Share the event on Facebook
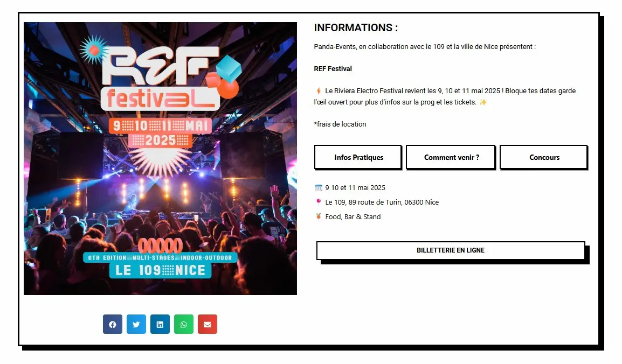Image resolution: width=622 pixels, height=364 pixels. tap(113, 324)
